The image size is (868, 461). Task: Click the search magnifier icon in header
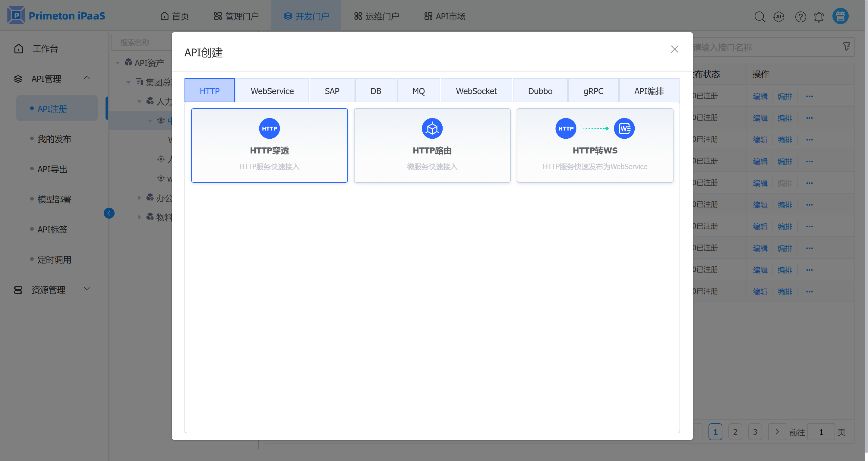pyautogui.click(x=759, y=17)
